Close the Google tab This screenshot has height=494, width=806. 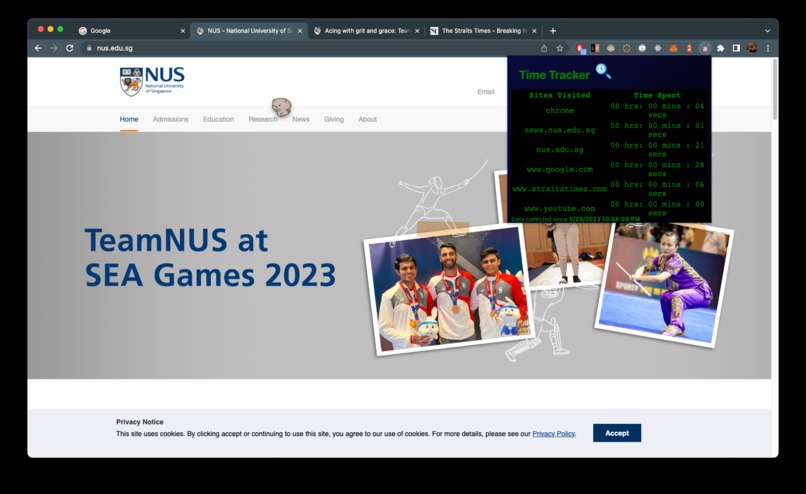[182, 31]
